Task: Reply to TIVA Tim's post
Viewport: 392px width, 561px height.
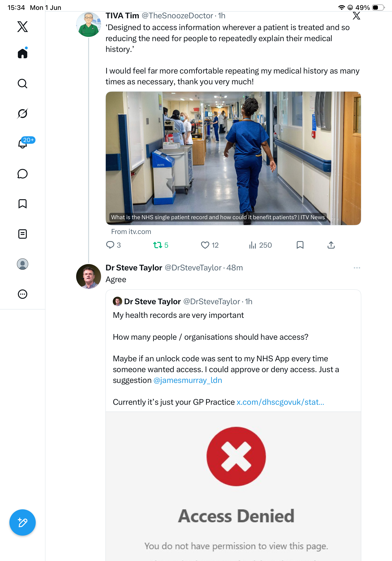Action: coord(114,245)
